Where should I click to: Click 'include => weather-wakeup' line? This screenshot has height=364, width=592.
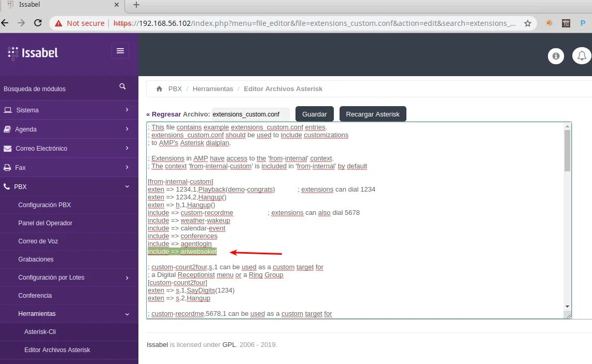[x=189, y=221]
